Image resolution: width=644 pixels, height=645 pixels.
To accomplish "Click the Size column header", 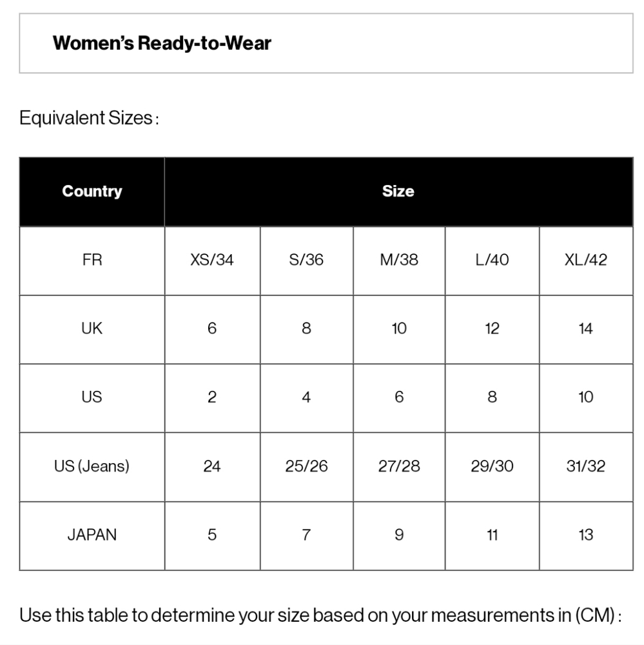I will [x=398, y=192].
